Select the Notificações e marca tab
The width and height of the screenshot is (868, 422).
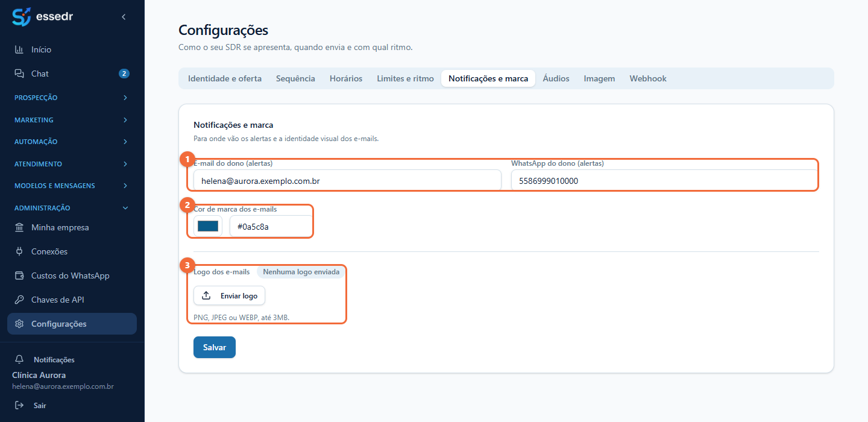(488, 78)
